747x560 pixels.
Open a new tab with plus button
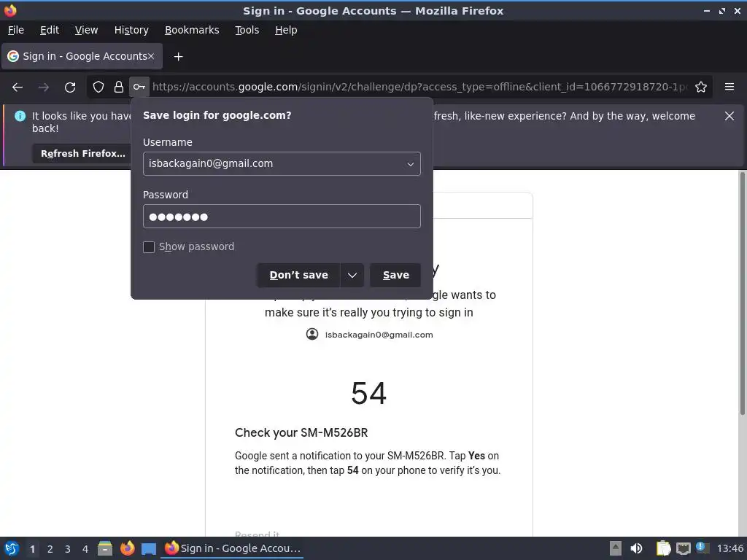pyautogui.click(x=178, y=57)
